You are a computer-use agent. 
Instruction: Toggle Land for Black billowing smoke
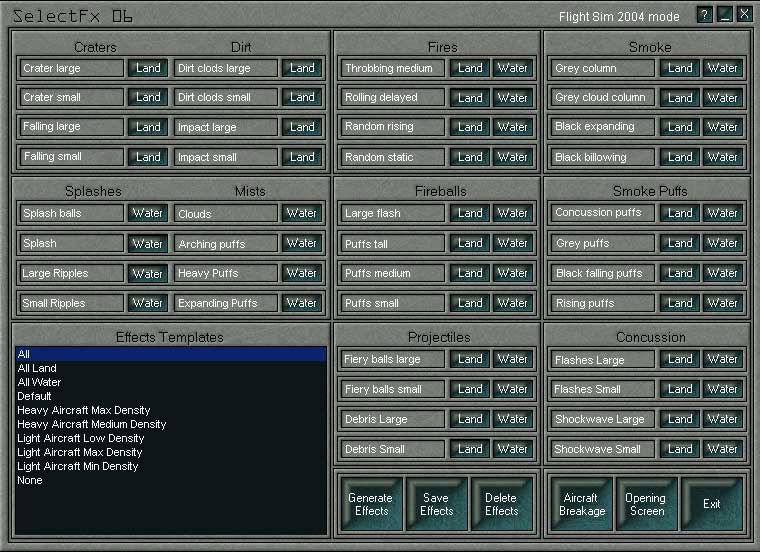680,157
